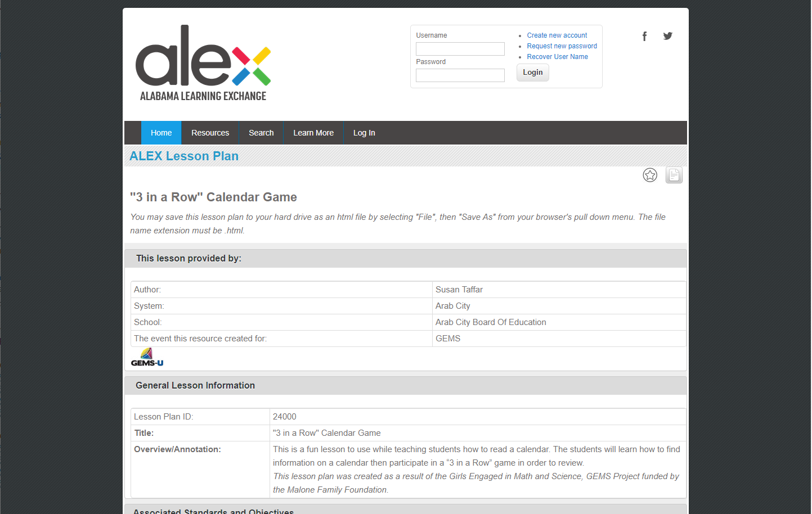Collapse the 'This lesson provided by' section

pyautogui.click(x=189, y=259)
